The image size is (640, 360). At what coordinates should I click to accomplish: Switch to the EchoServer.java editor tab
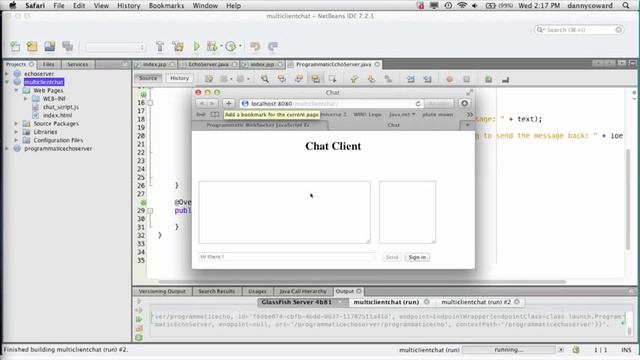pyautogui.click(x=209, y=64)
